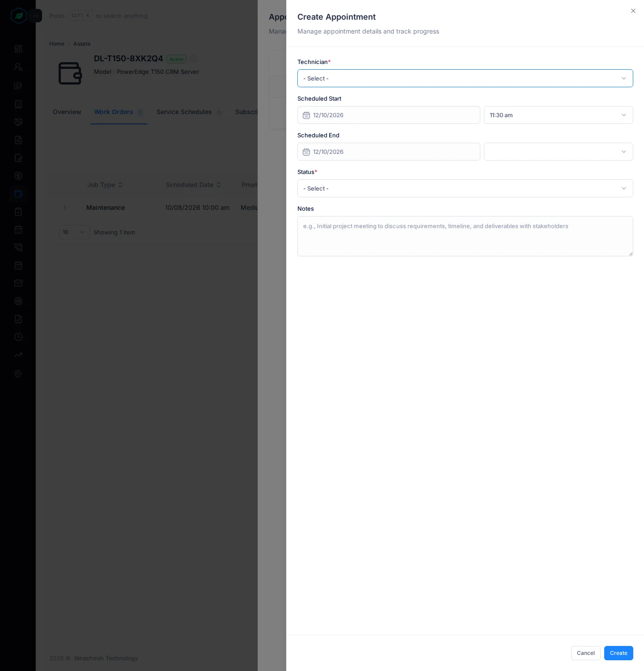644x671 pixels.
Task: Click the blue Create button
Action: (619, 653)
